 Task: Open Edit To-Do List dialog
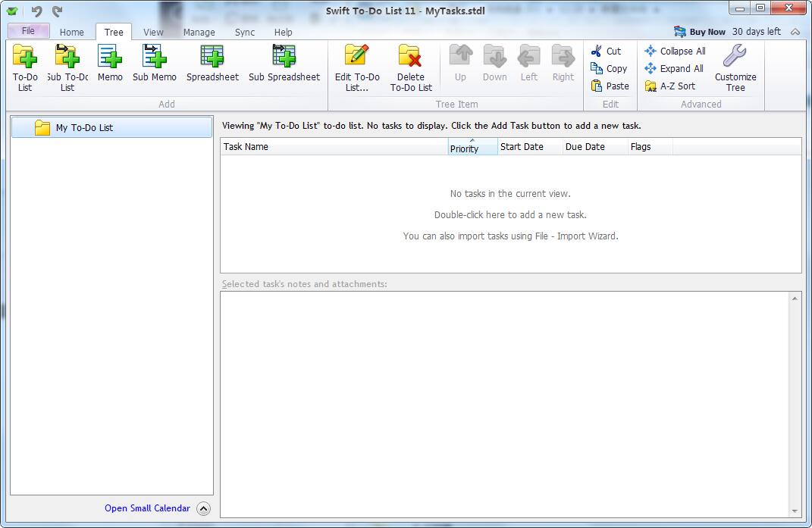click(x=357, y=68)
